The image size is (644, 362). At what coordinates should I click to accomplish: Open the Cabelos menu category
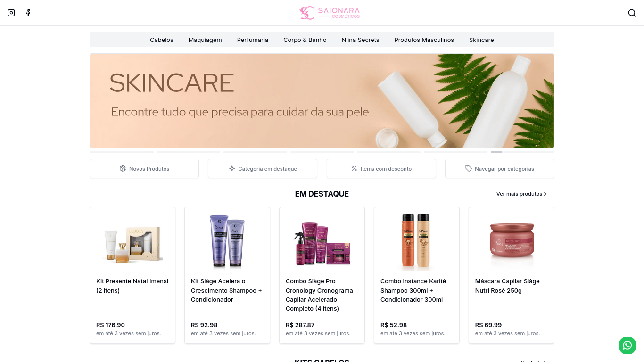[162, 40]
